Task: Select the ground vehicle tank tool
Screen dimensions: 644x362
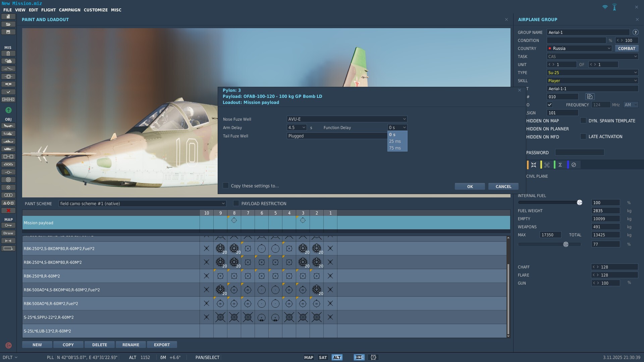Action: click(8, 149)
